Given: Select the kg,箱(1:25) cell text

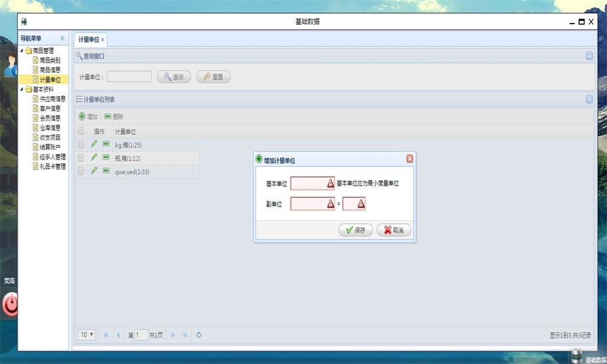Looking at the screenshot, I should click(x=128, y=145).
